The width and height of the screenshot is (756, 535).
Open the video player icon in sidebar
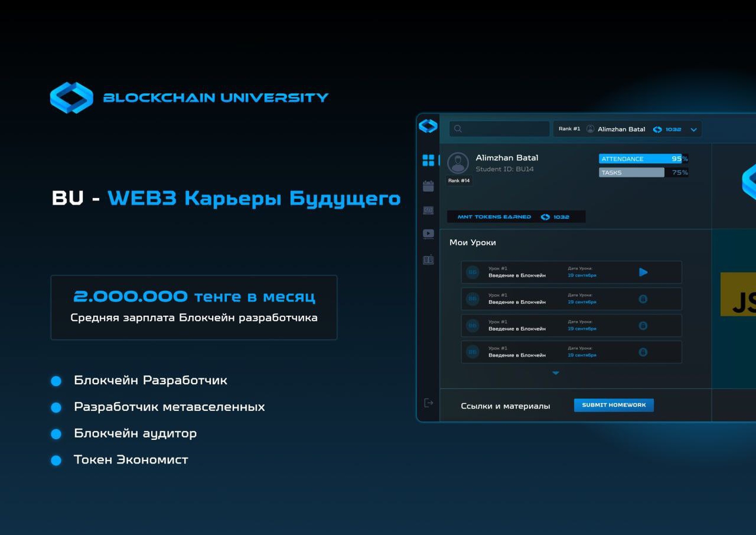(x=428, y=233)
